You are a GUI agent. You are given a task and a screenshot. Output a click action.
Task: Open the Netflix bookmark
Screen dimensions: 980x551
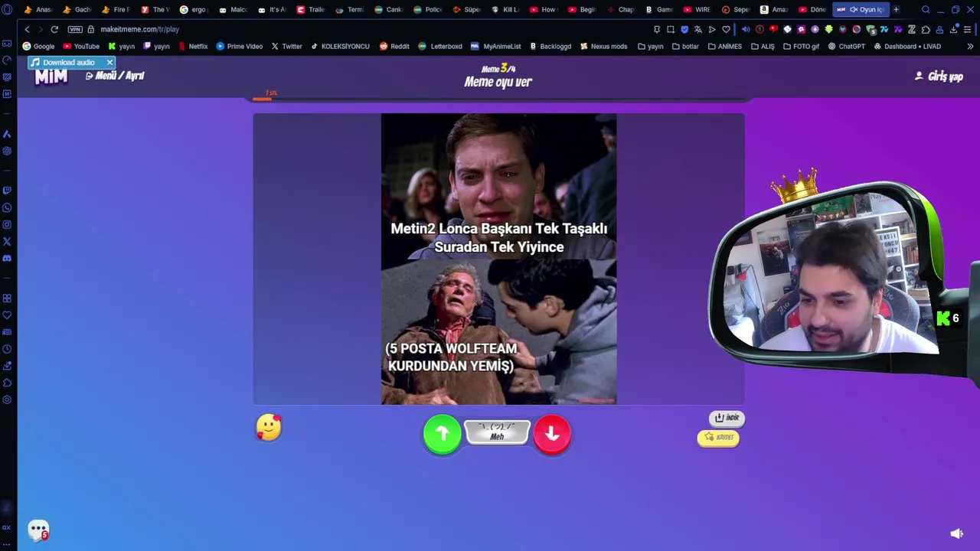click(x=193, y=47)
